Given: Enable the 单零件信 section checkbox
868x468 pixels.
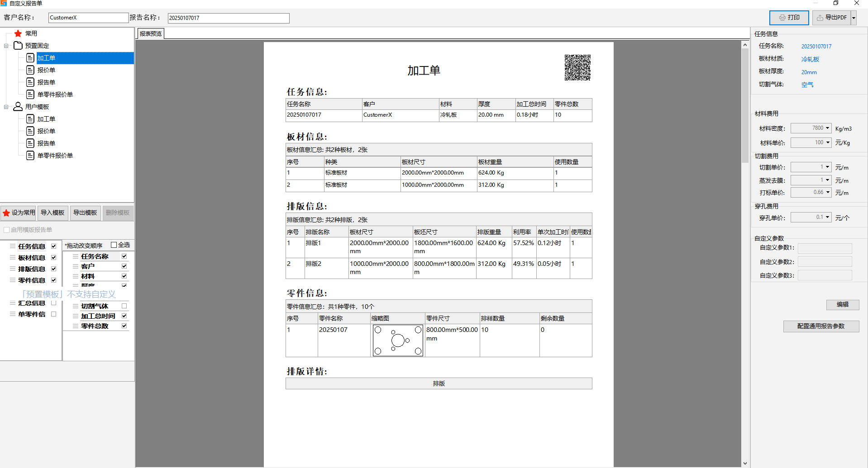Looking at the screenshot, I should pos(53,314).
